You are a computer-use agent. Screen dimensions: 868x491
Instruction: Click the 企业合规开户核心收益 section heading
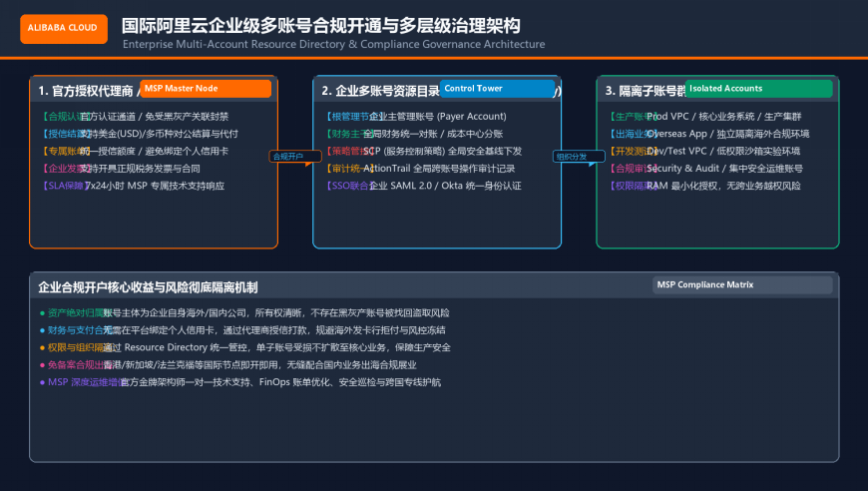tap(148, 287)
